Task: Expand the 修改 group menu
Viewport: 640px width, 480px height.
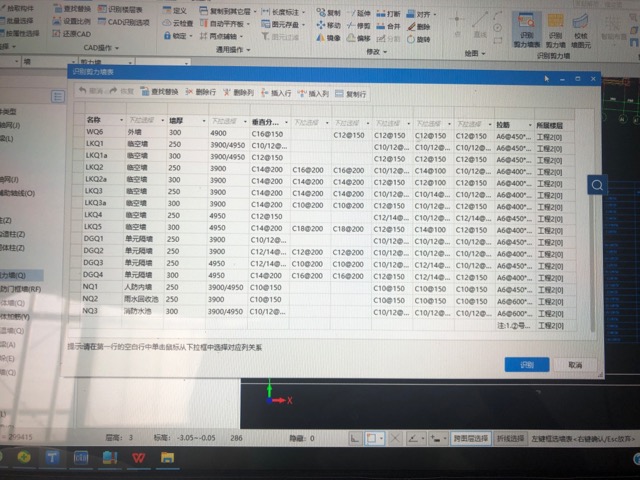Action: tap(377, 52)
